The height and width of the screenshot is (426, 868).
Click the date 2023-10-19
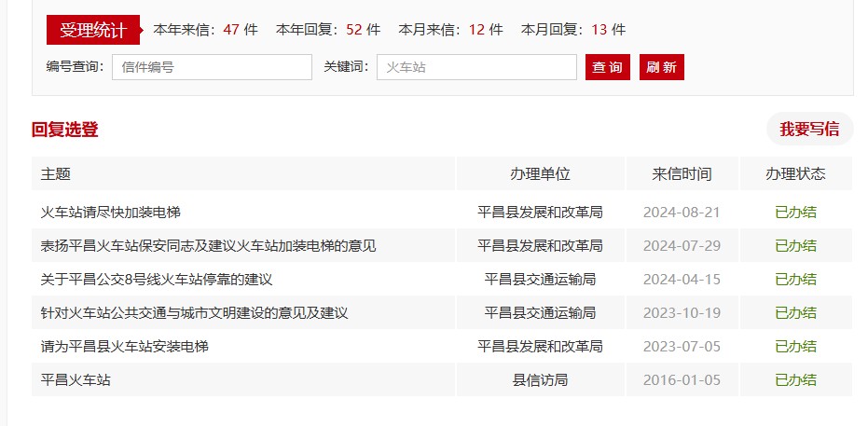682,313
